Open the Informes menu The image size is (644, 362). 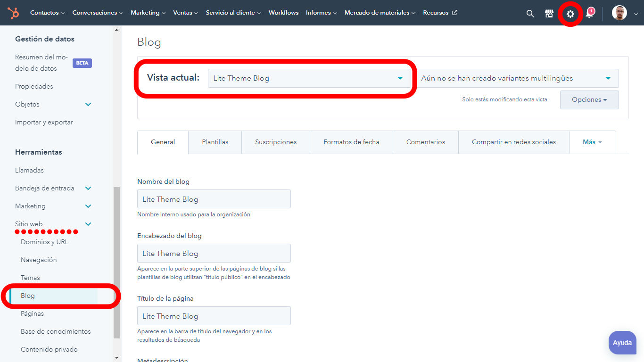(321, 13)
